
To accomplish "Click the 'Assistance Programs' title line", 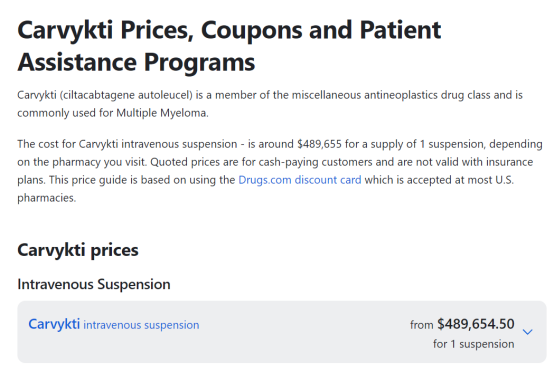I will pyautogui.click(x=136, y=63).
